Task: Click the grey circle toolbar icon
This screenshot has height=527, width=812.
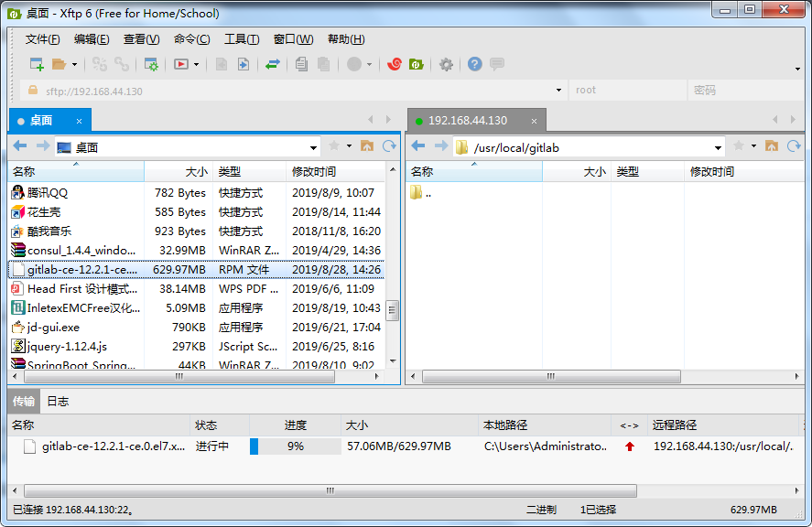Action: click(x=354, y=64)
